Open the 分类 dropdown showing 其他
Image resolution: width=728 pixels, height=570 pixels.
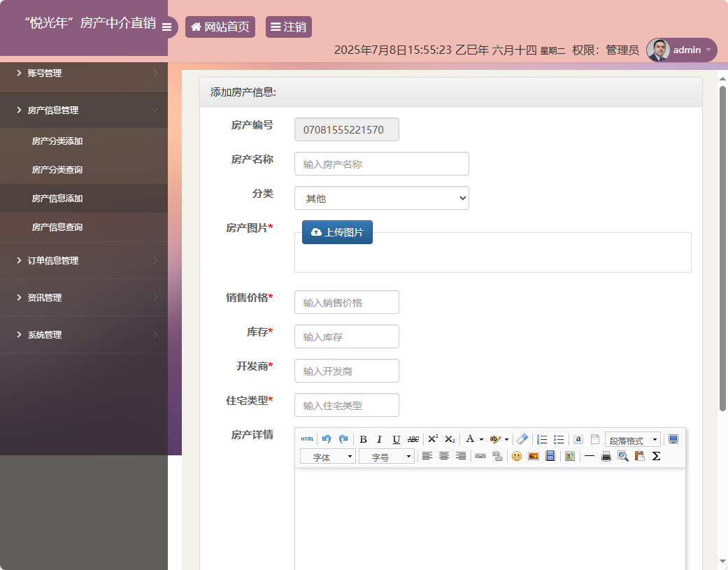381,198
